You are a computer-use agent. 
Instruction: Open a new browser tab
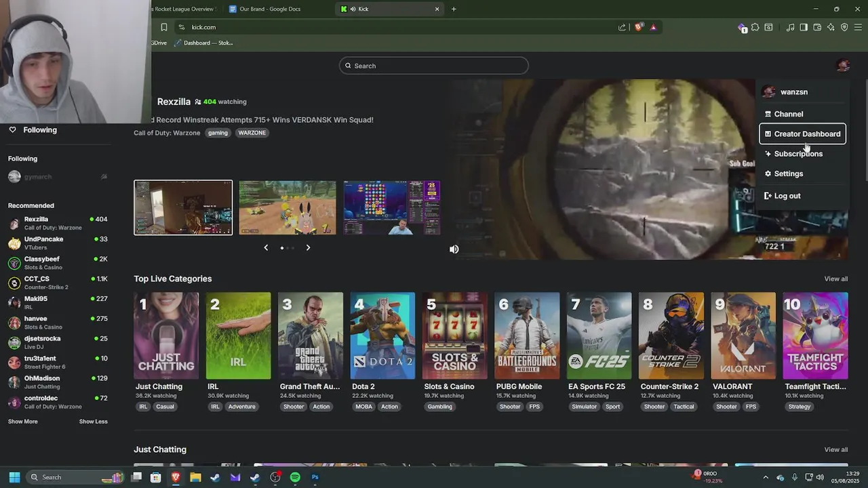coord(454,9)
